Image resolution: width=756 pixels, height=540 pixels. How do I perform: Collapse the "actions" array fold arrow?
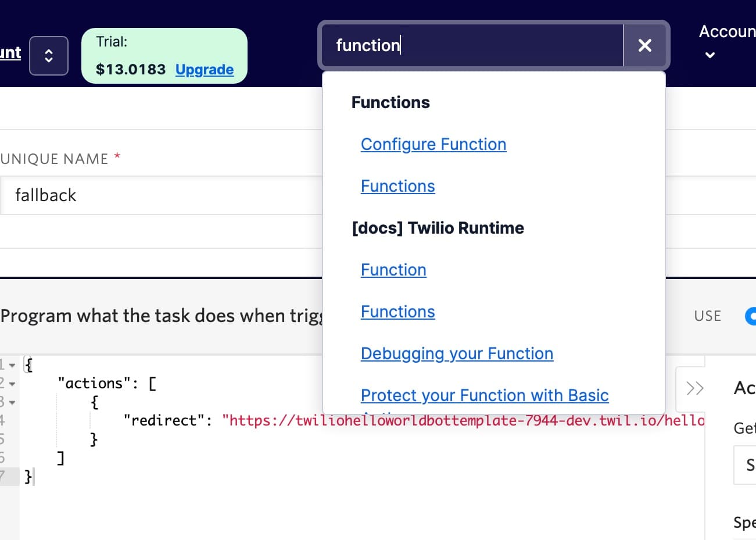12,384
